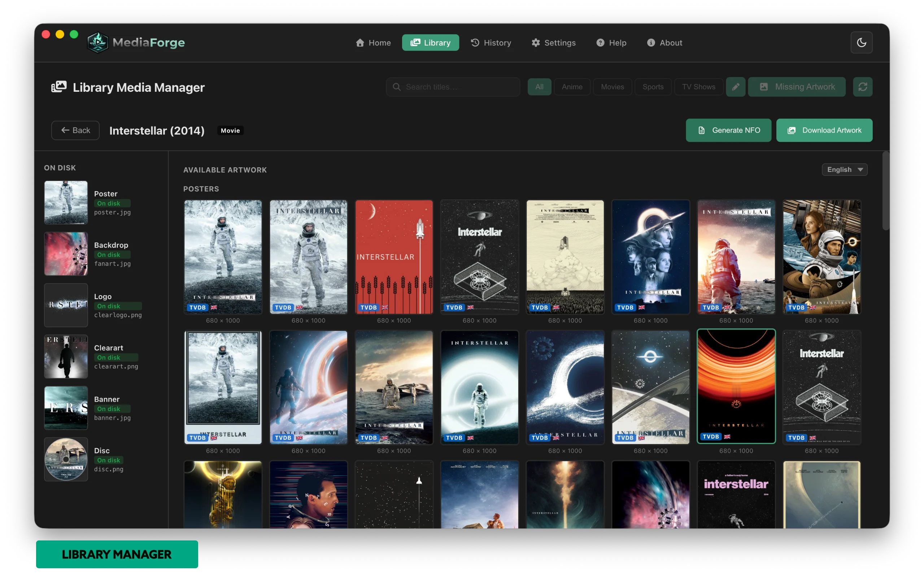Screen dimensions: 924x578
Task: Select the Movies filter
Action: pos(613,87)
